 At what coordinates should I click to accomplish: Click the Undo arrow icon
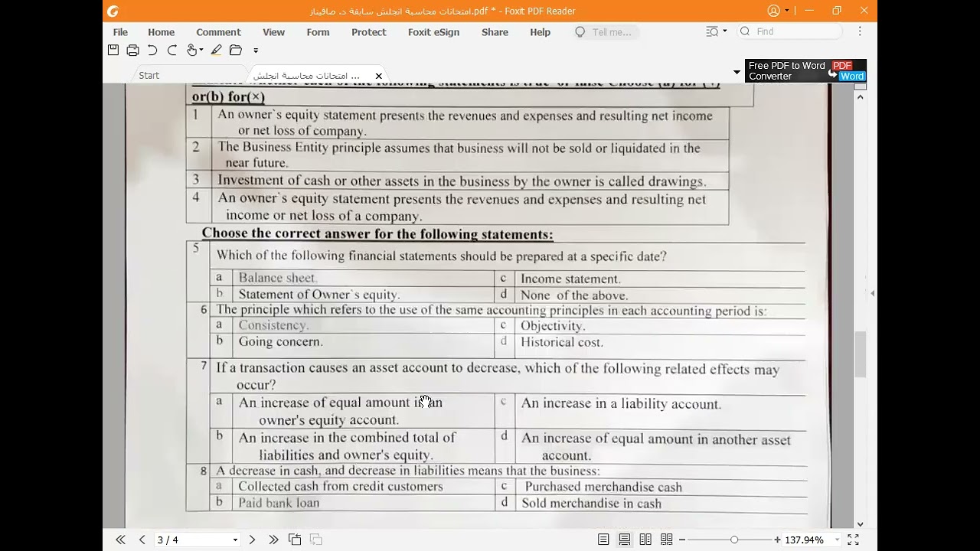click(x=152, y=51)
